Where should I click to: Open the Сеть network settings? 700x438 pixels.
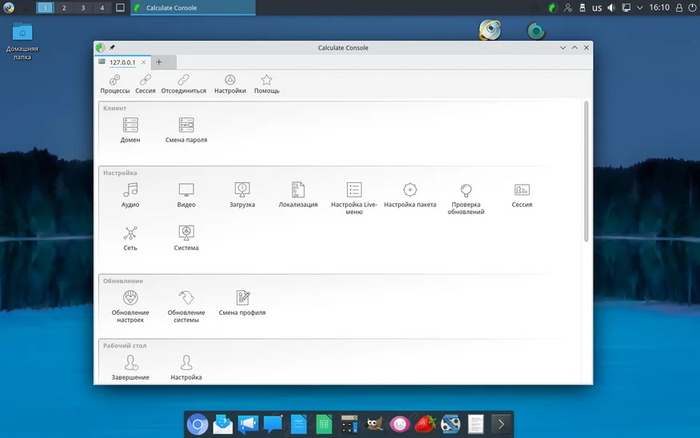pos(130,233)
